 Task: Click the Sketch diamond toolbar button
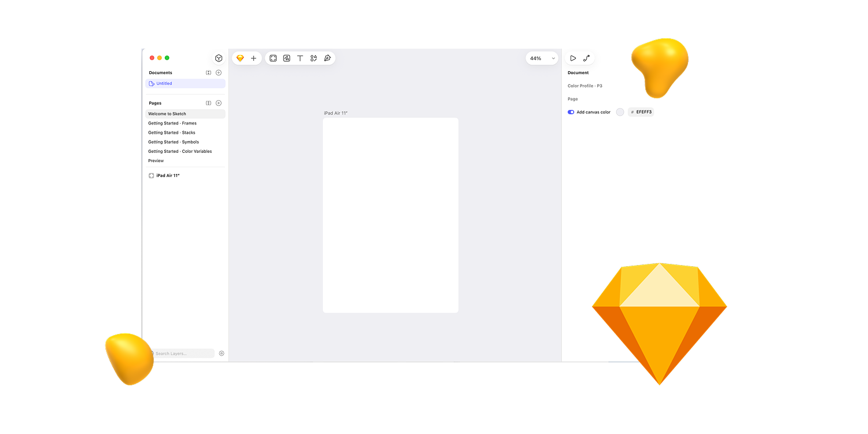tap(240, 58)
